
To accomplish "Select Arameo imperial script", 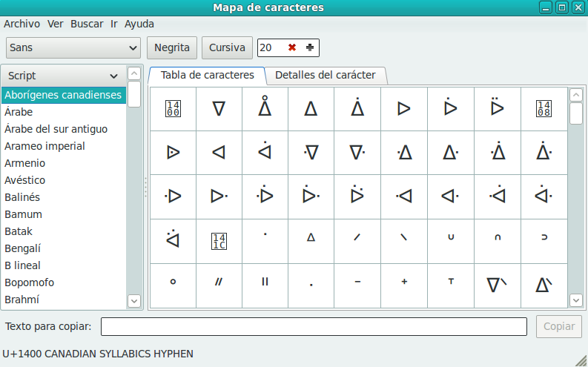I will pyautogui.click(x=63, y=146).
